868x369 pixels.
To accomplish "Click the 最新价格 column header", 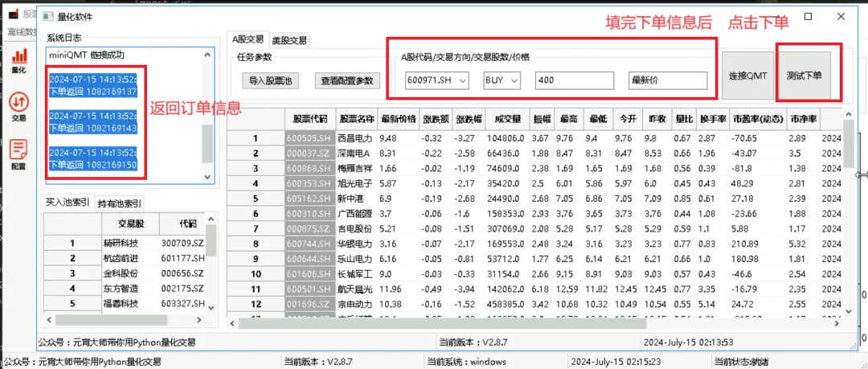I will point(398,118).
